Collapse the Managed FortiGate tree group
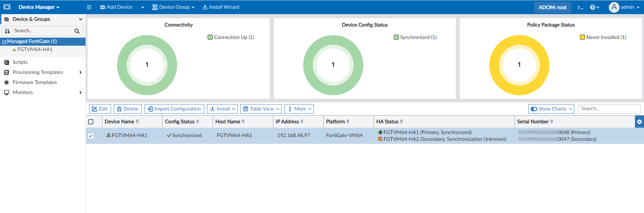Viewport: 644px width, 213px height. coord(4,42)
